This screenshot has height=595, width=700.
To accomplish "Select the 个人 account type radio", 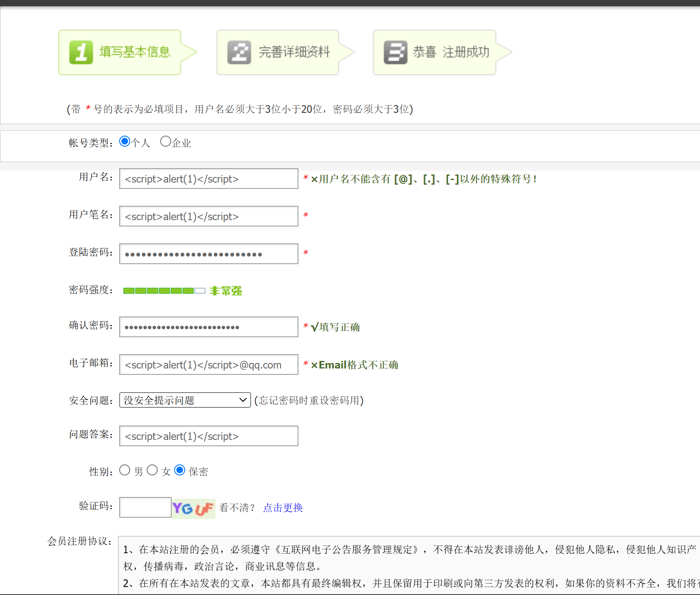I will coord(125,141).
